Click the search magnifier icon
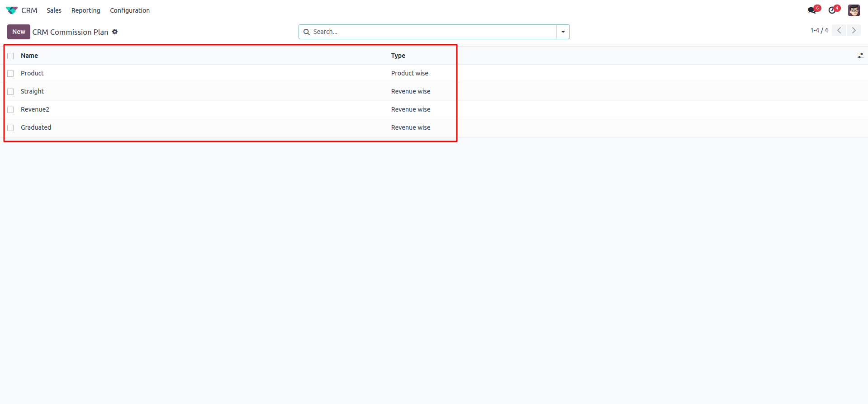Viewport: 868px width, 404px height. [306, 32]
